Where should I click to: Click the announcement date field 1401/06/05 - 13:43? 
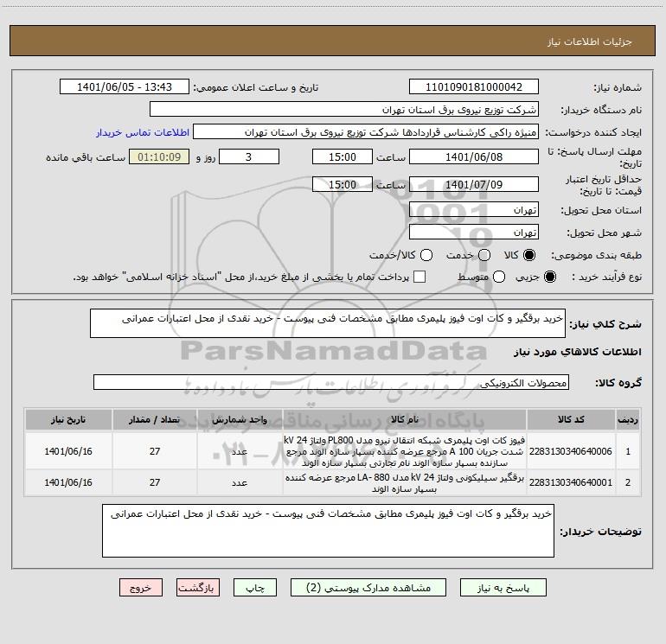pos(125,86)
